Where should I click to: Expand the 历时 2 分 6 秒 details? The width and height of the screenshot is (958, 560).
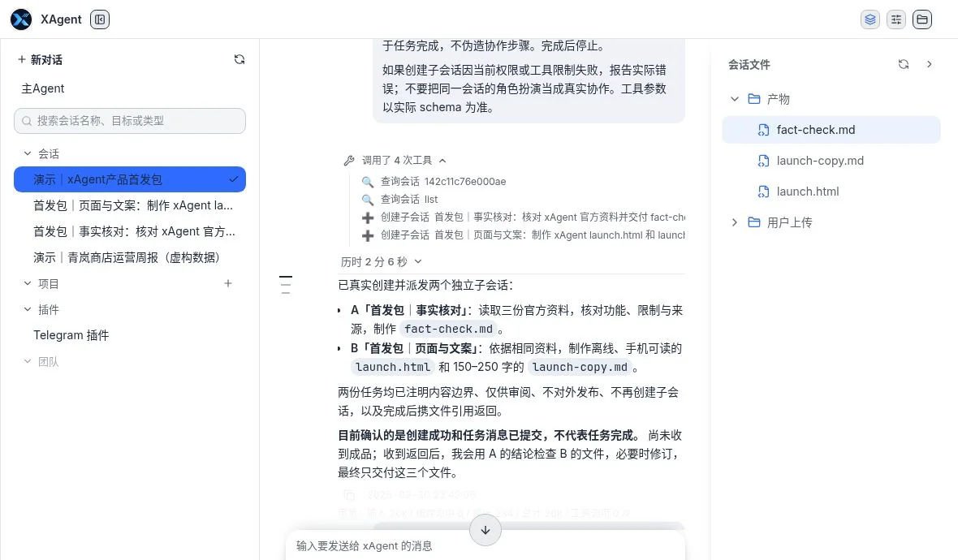(x=382, y=262)
